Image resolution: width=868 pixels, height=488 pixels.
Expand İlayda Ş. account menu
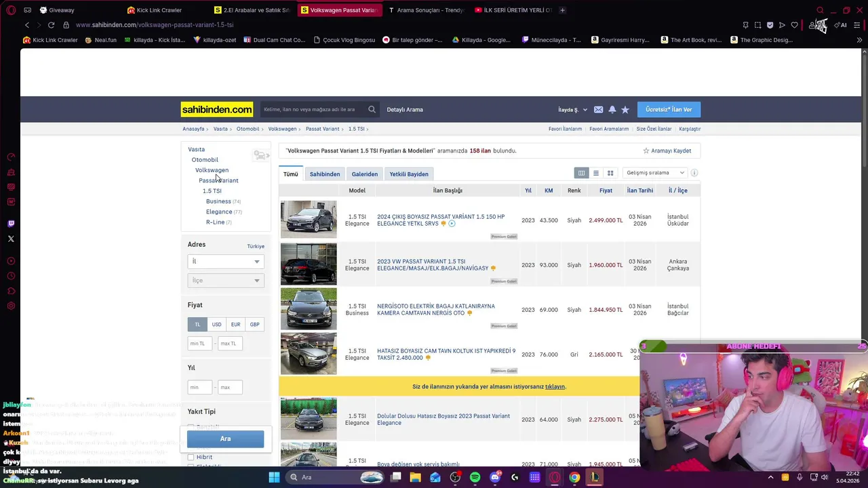(572, 110)
